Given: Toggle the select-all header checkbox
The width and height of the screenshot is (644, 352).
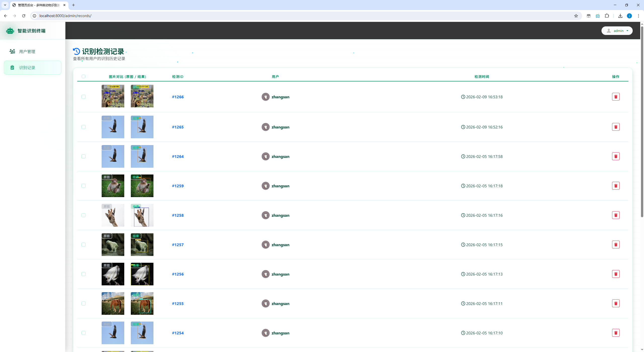Looking at the screenshot, I should (x=84, y=76).
